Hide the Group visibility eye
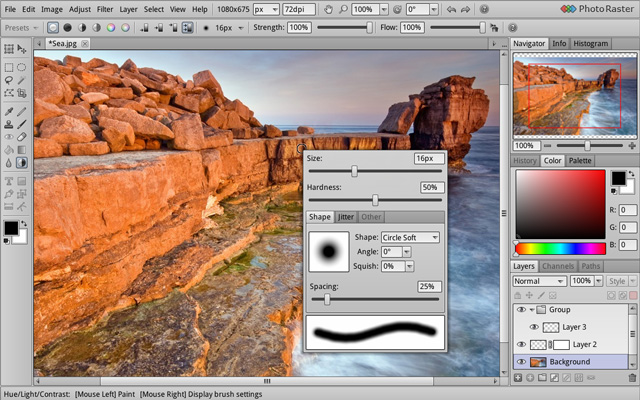Viewport: 640px width, 400px height. (x=521, y=309)
